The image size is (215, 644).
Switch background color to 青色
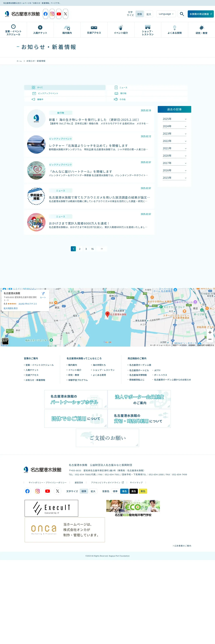click(124, 491)
